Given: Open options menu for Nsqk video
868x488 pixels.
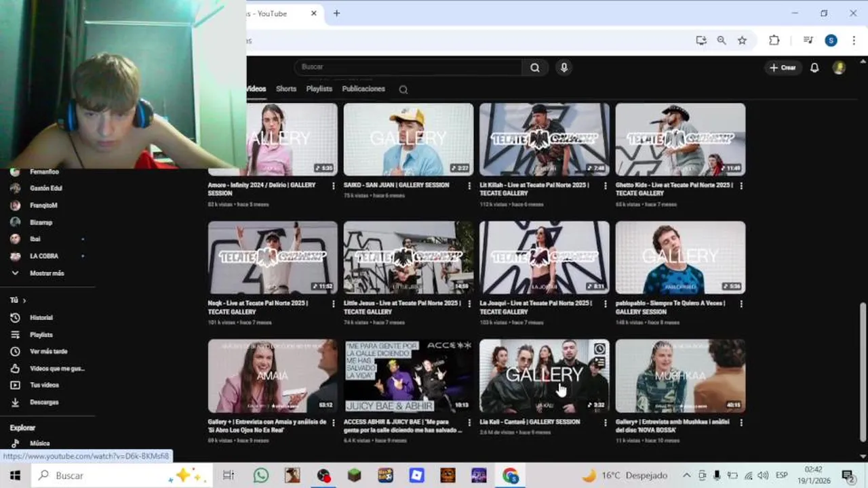Looking at the screenshot, I should (x=333, y=304).
